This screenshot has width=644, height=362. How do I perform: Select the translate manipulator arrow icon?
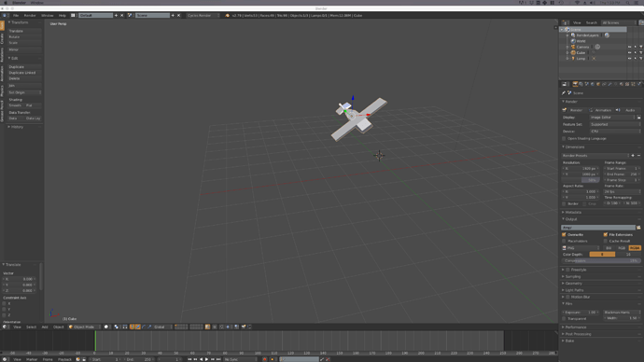click(138, 327)
